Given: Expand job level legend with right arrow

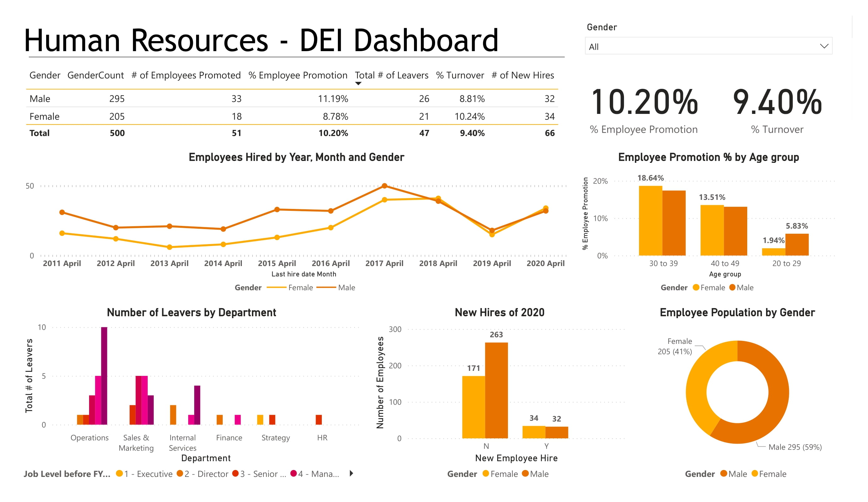Looking at the screenshot, I should pyautogui.click(x=351, y=473).
